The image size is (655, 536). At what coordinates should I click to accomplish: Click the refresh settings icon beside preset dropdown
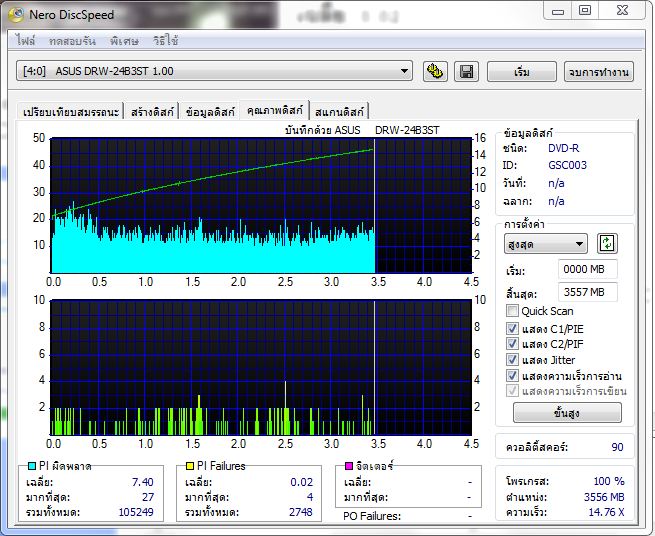click(607, 243)
